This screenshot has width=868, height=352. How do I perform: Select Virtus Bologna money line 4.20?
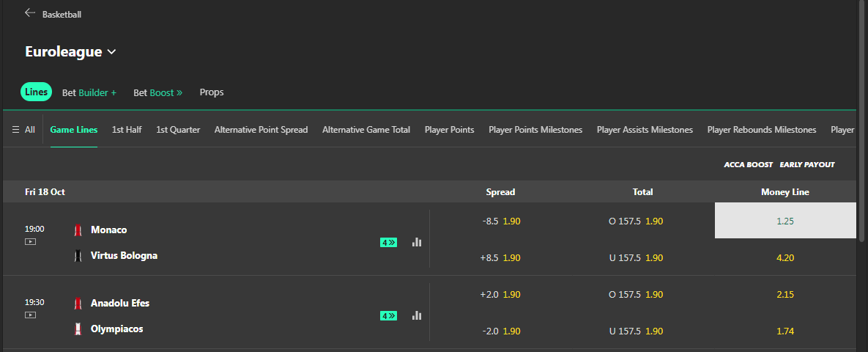(785, 257)
